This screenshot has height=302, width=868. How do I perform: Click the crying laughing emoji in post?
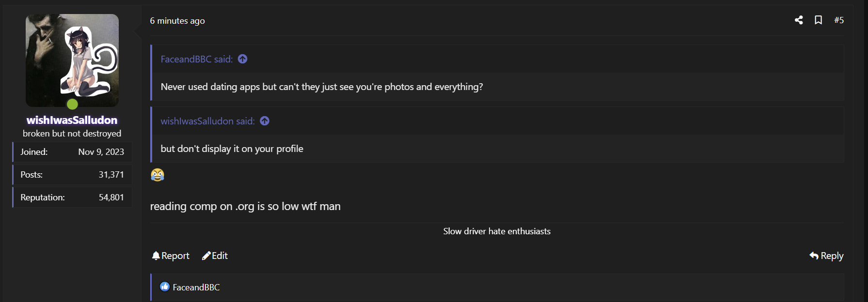pos(158,175)
